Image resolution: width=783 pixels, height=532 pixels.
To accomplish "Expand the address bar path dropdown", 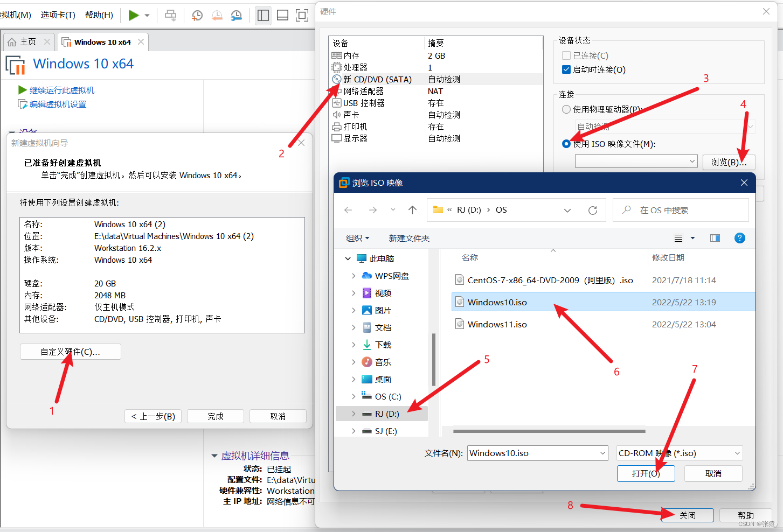I will click(567, 211).
